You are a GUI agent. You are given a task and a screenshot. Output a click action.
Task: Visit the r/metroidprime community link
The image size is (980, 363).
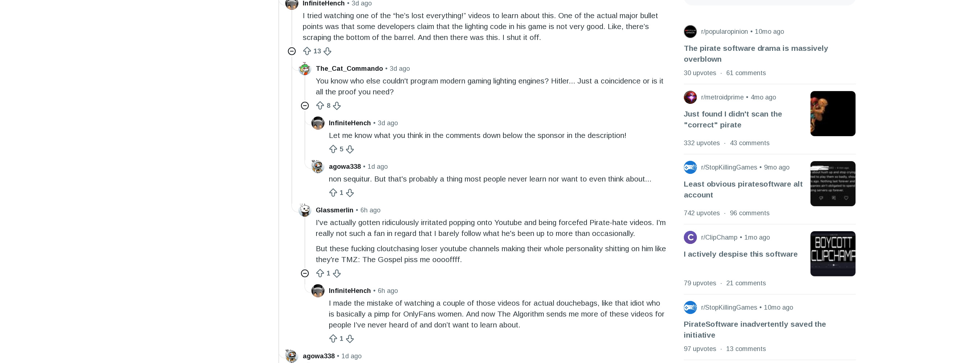[722, 97]
